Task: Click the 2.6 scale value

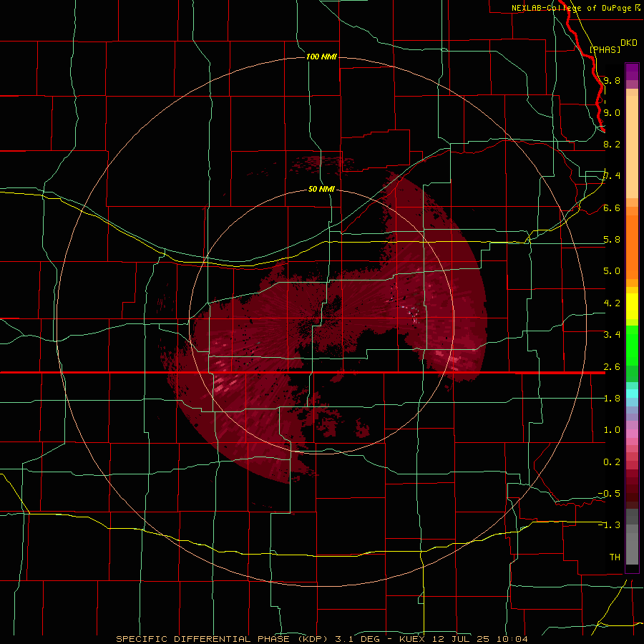Action: [x=612, y=367]
